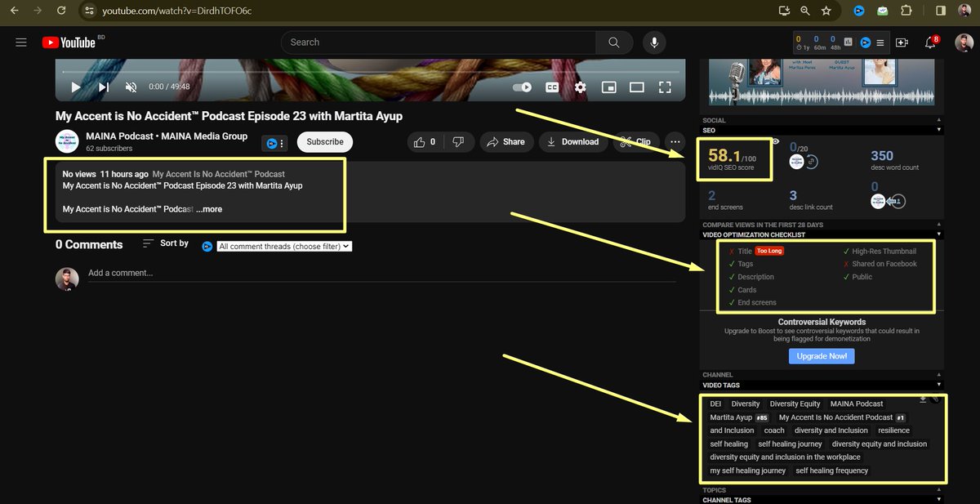This screenshot has width=980, height=504.
Task: Start a voice search with the microphone icon
Action: (654, 42)
